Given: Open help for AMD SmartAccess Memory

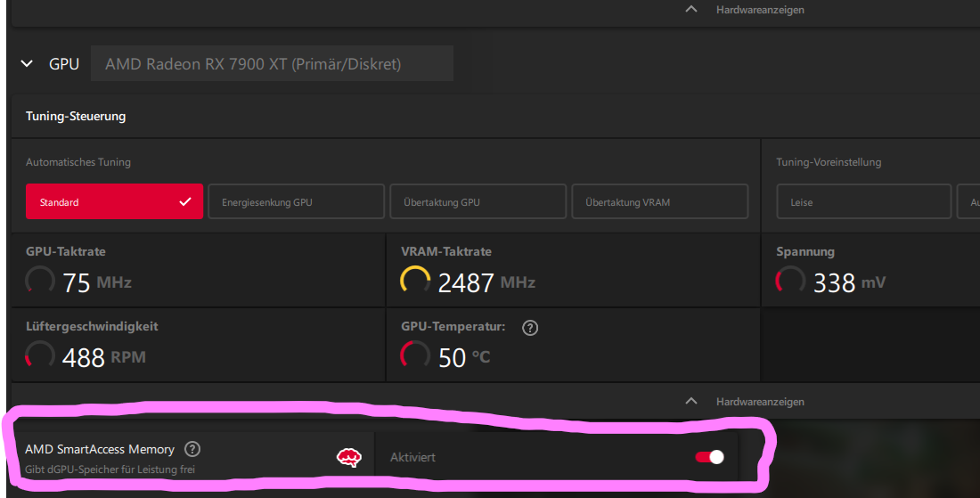Looking at the screenshot, I should coord(192,449).
